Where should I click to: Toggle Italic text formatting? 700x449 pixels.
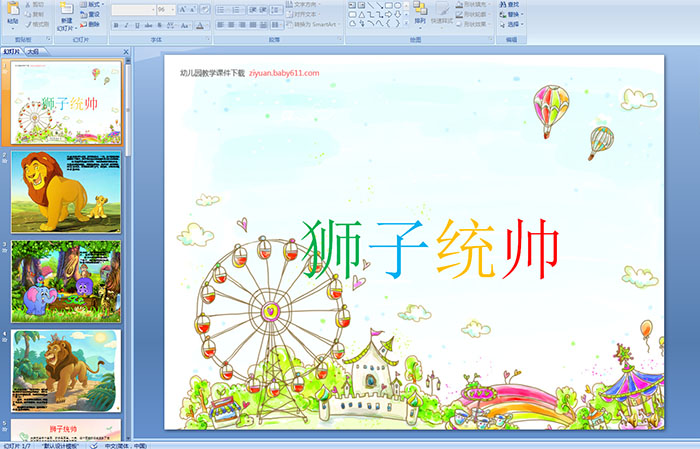pos(126,24)
